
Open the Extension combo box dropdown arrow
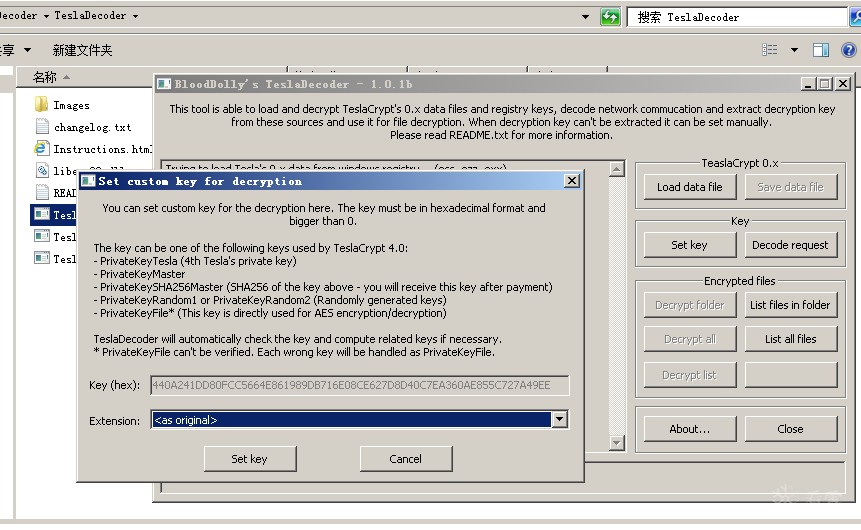[559, 420]
